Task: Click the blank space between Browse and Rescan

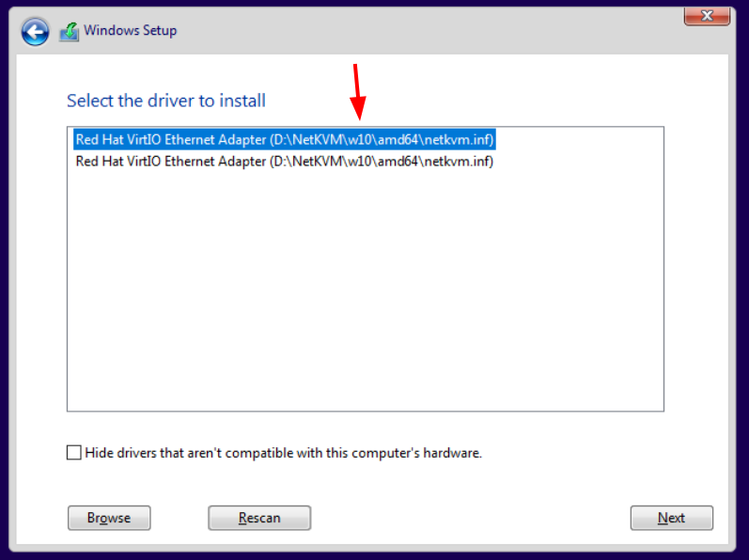Action: (179, 518)
